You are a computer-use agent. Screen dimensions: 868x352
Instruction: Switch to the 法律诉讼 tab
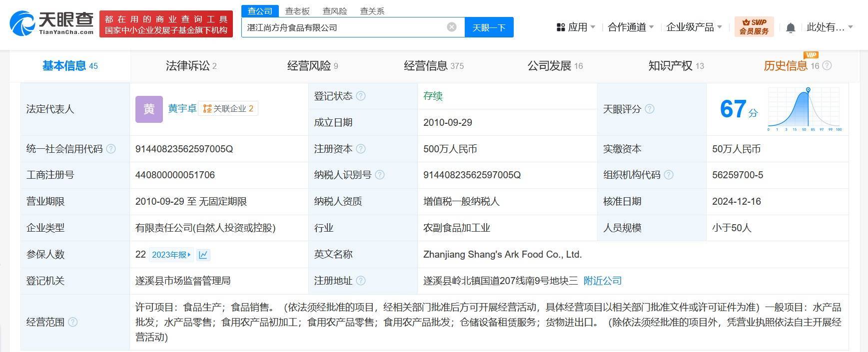[191, 66]
